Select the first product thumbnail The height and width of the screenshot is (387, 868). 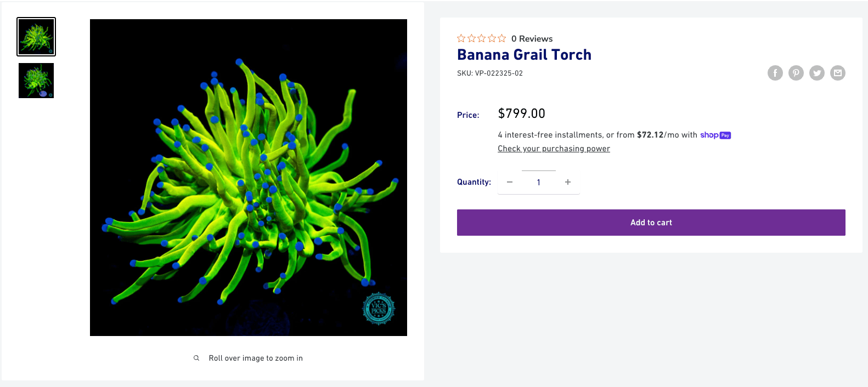[36, 36]
